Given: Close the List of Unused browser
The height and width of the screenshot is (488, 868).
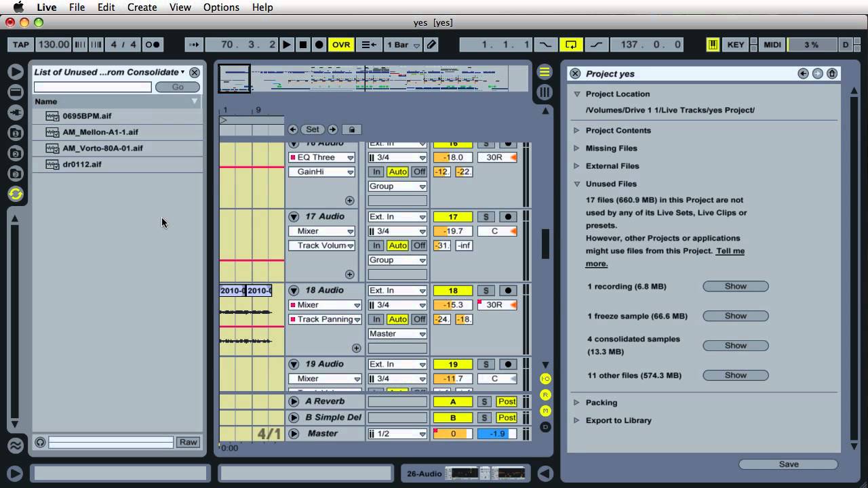Looking at the screenshot, I should pyautogui.click(x=195, y=73).
